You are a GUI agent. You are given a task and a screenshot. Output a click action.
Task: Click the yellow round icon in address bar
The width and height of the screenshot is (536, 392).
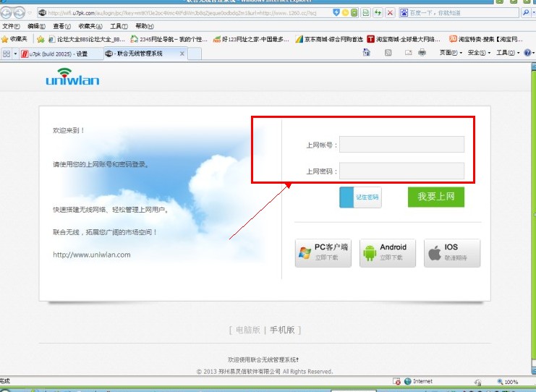346,12
